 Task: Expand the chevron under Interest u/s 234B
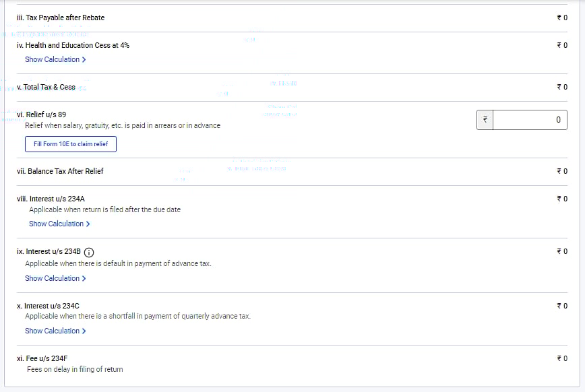tap(84, 278)
